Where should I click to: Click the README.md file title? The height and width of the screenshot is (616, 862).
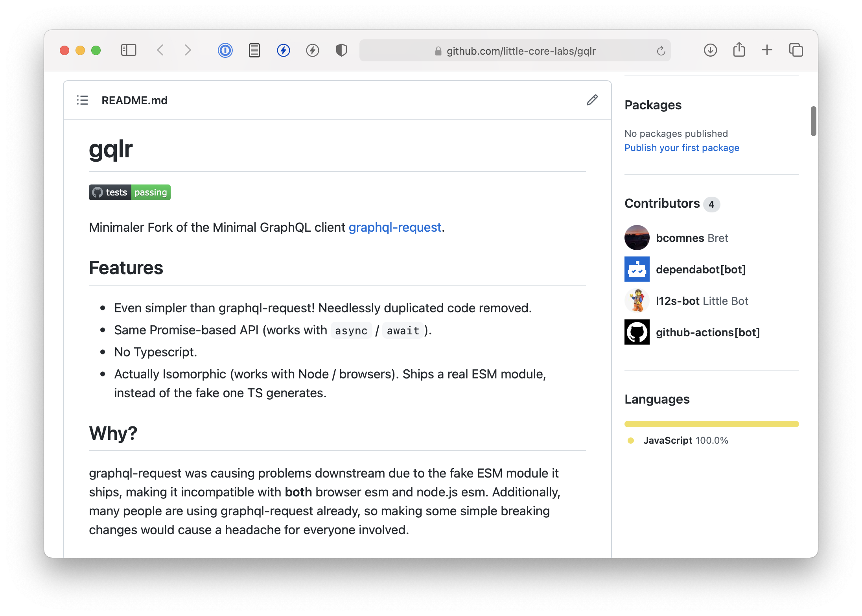tap(134, 100)
